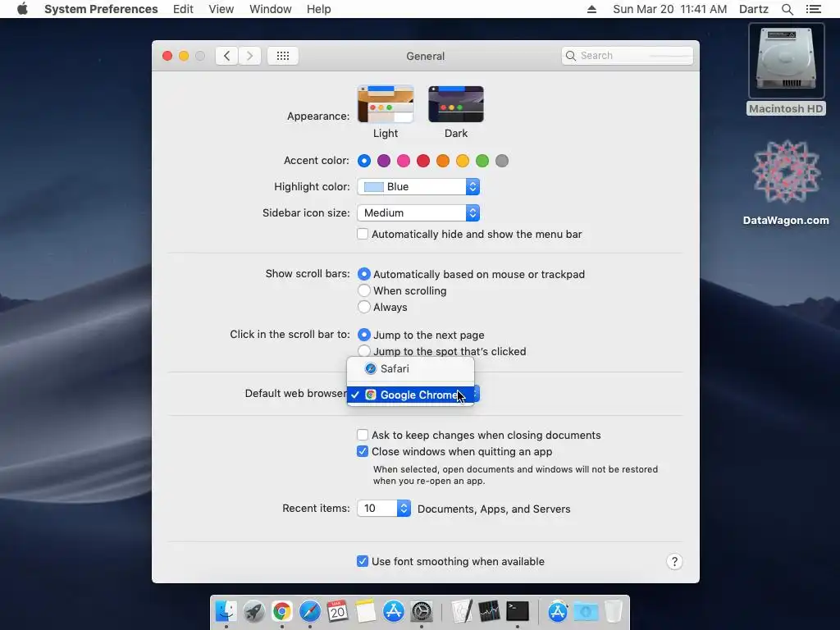840x630 pixels.
Task: Click the date and time in menu bar
Action: [669, 9]
